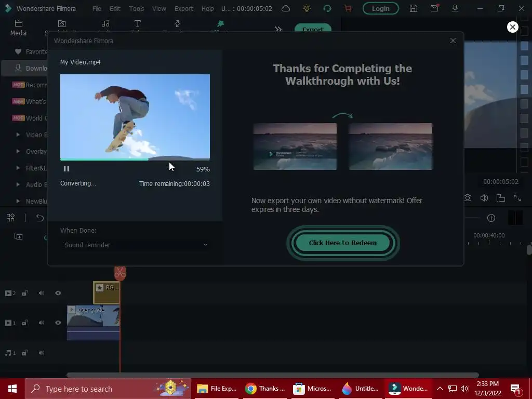
Task: Pause the video conversion
Action: click(66, 169)
